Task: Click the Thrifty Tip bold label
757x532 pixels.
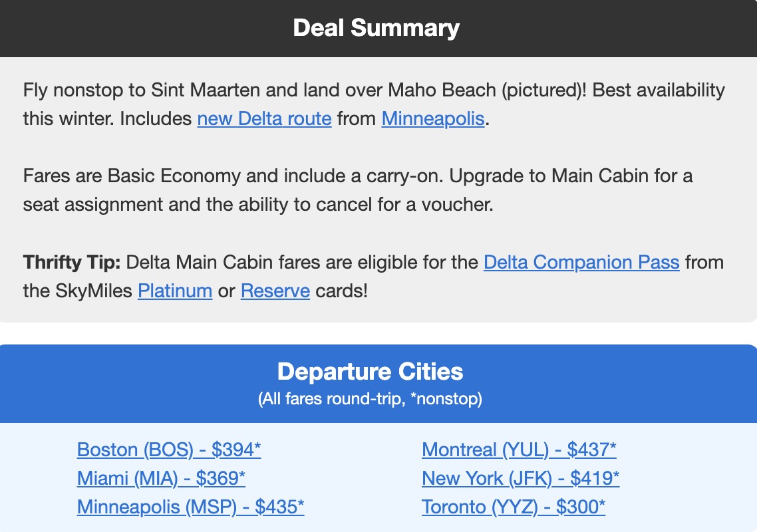Action: pyautogui.click(x=71, y=262)
